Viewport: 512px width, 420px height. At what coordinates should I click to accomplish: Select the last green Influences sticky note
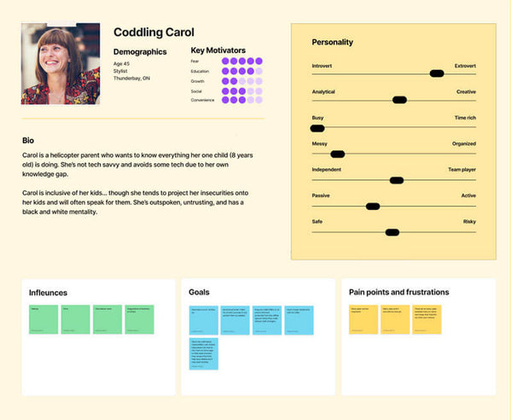[x=139, y=318]
